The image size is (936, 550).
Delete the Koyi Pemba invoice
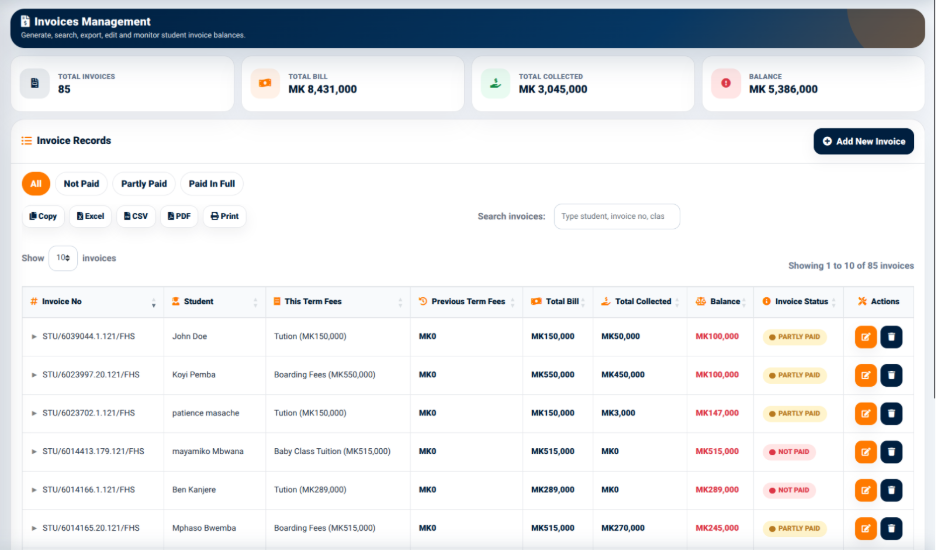[x=891, y=375]
